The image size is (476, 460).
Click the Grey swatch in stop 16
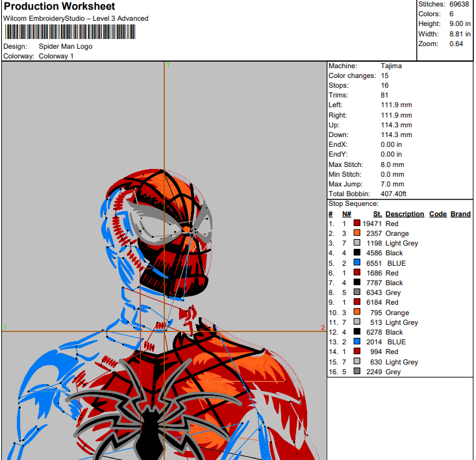point(357,371)
